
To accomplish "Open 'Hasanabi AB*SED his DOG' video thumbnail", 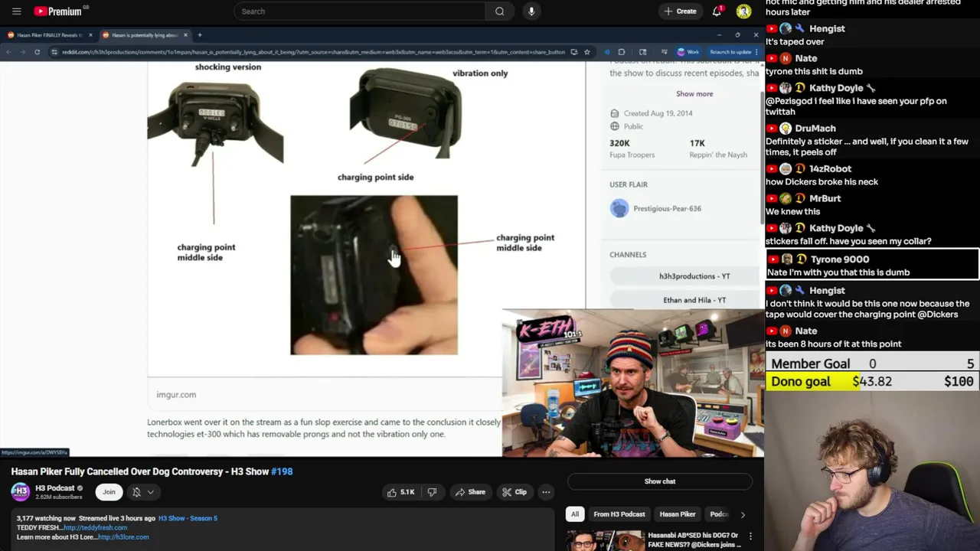I will pyautogui.click(x=604, y=540).
